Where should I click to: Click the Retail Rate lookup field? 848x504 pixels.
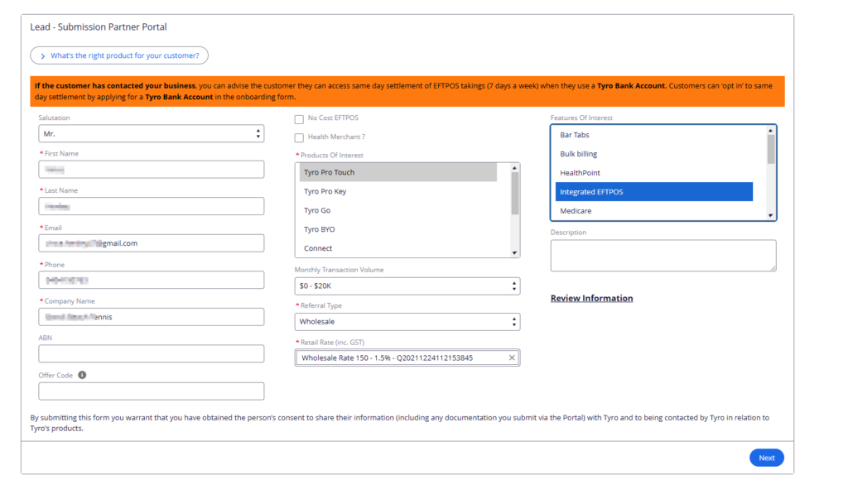pos(407,358)
